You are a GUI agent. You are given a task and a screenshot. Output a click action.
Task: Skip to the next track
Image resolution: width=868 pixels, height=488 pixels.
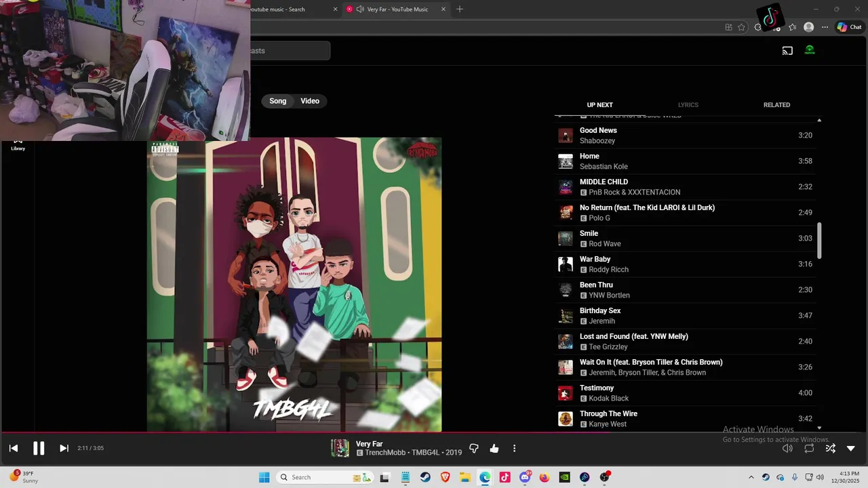[x=64, y=448]
